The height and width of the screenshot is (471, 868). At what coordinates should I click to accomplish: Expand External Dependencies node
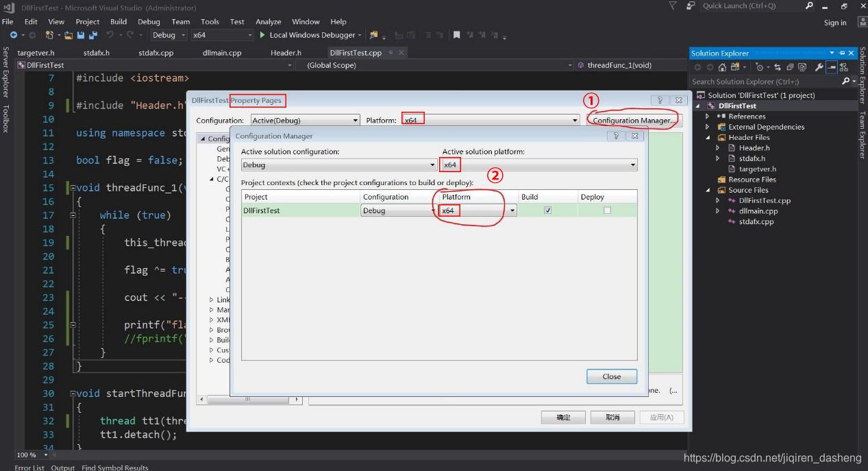coord(708,127)
